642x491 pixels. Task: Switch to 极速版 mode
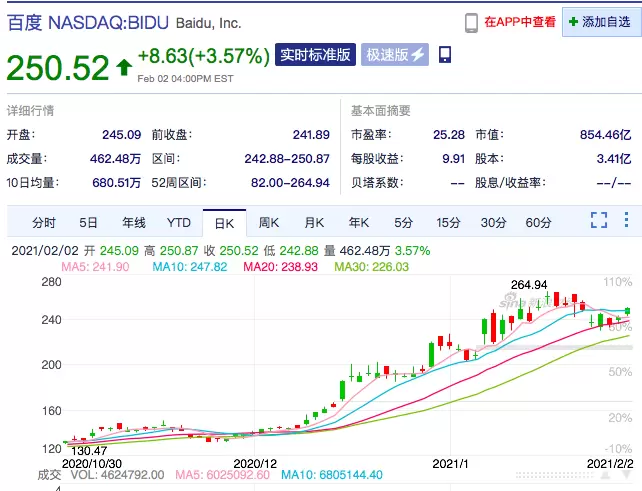click(x=394, y=56)
